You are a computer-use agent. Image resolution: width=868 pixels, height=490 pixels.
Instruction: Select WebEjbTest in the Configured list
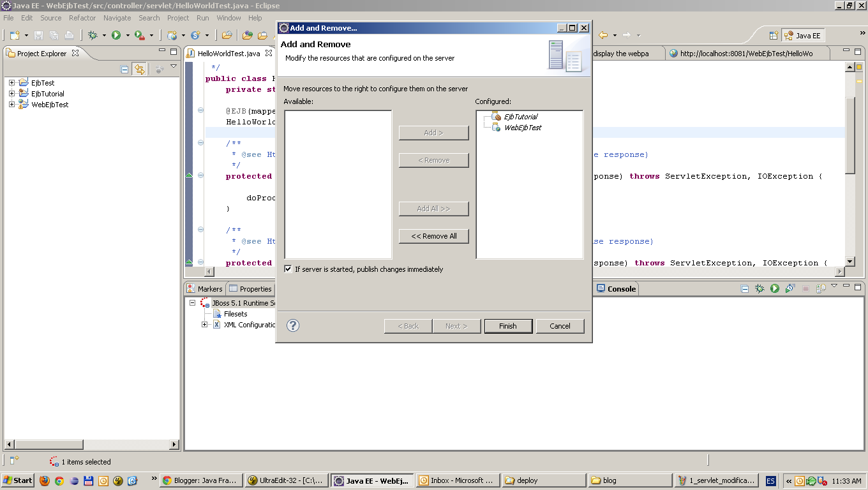pyautogui.click(x=522, y=127)
